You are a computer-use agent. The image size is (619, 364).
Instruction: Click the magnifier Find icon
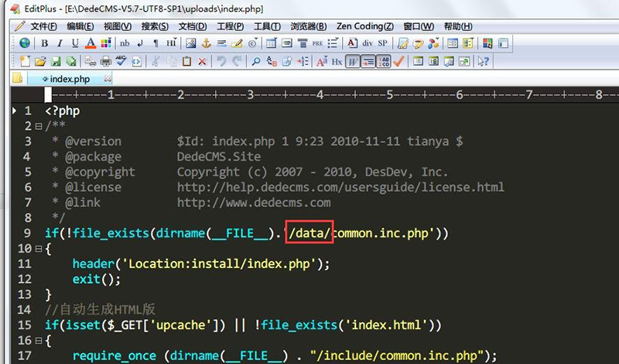coord(255,62)
